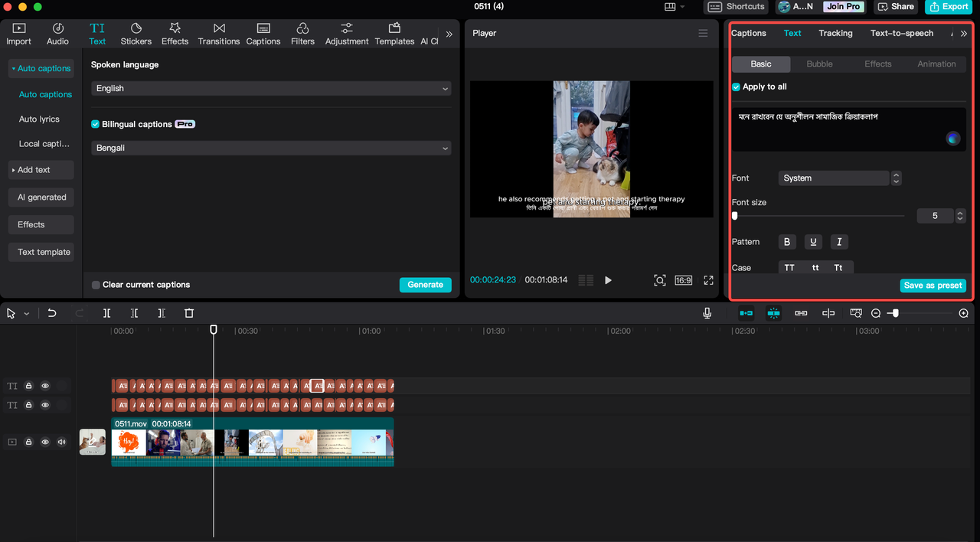
Task: Check Clear current captions box
Action: pyautogui.click(x=96, y=285)
